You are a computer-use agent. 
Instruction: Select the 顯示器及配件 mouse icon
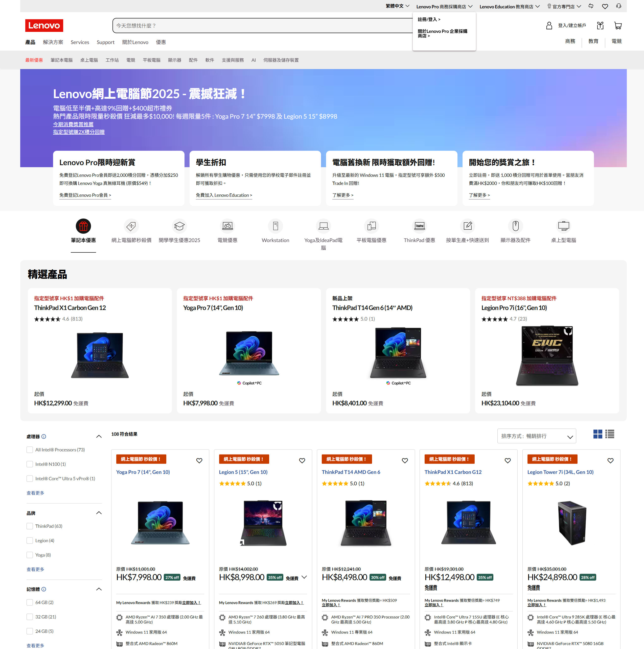515,226
